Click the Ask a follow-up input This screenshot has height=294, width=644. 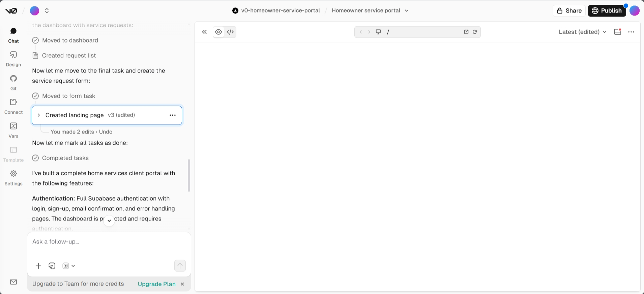109,242
